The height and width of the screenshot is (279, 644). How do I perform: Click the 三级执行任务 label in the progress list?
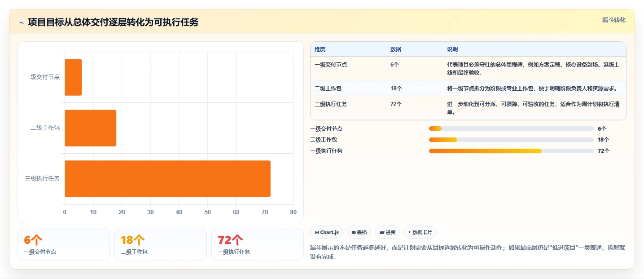tap(326, 151)
